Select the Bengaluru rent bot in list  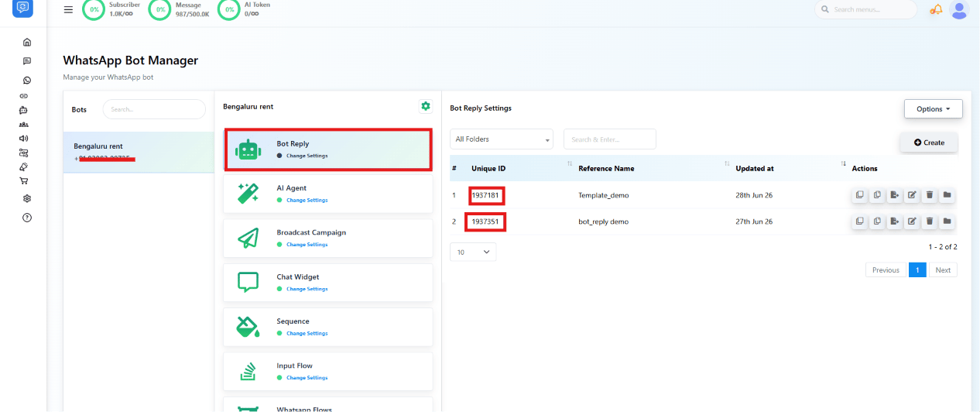click(x=139, y=152)
